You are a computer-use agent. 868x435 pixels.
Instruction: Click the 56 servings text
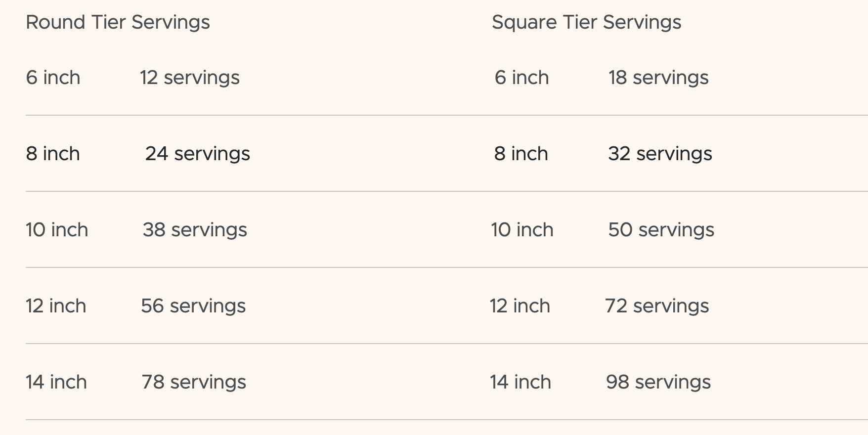coord(193,306)
